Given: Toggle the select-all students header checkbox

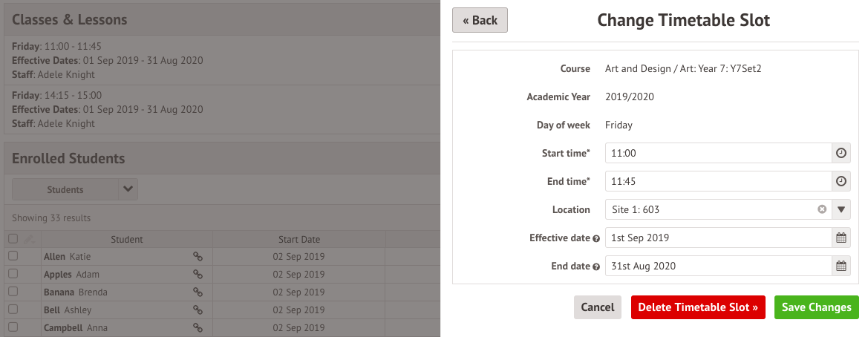Looking at the screenshot, I should pos(13,239).
